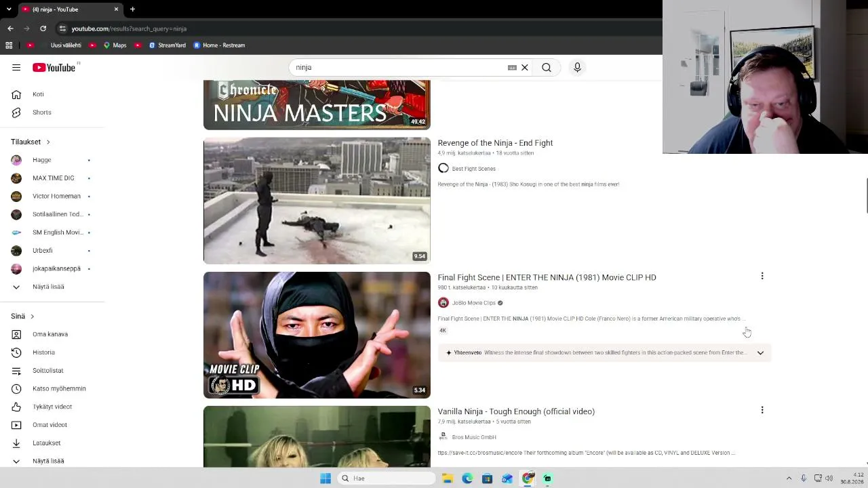Open the YouTube hamburger guide menu
868x488 pixels.
pyautogui.click(x=16, y=67)
